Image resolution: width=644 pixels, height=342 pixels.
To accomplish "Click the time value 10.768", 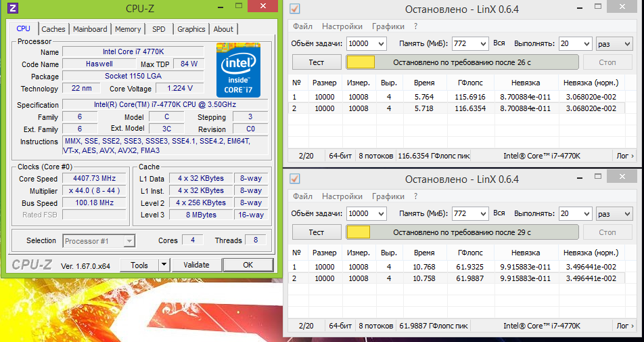I will tap(424, 268).
